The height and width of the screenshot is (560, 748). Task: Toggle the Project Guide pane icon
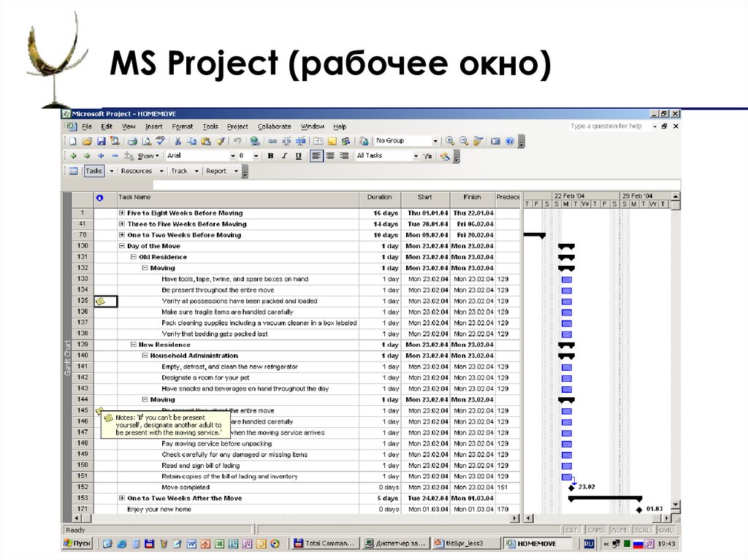click(74, 171)
